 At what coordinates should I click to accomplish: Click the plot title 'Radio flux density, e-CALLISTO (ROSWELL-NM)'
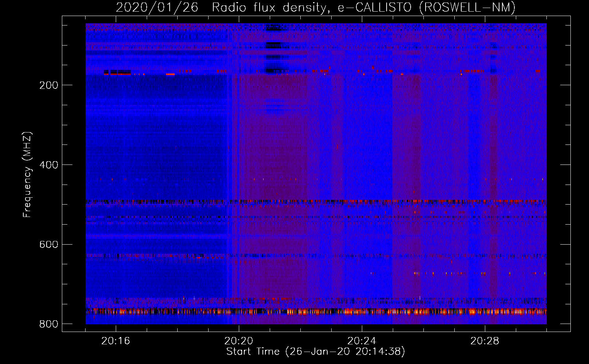(x=364, y=7)
